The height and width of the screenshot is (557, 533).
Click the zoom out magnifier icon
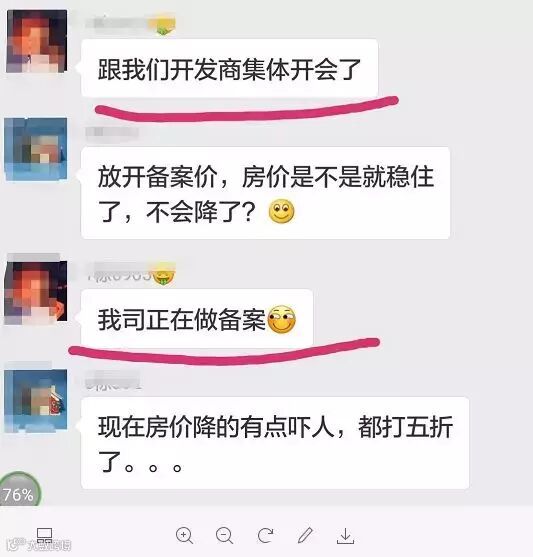225,535
